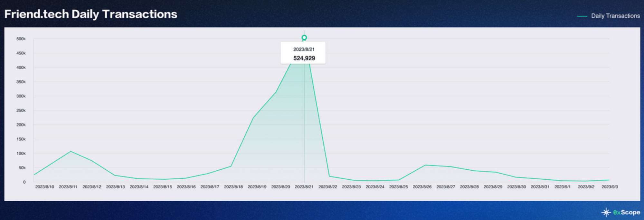Select the 2023/8/13 x-axis label
This screenshot has height=220, width=644.
pos(116,187)
